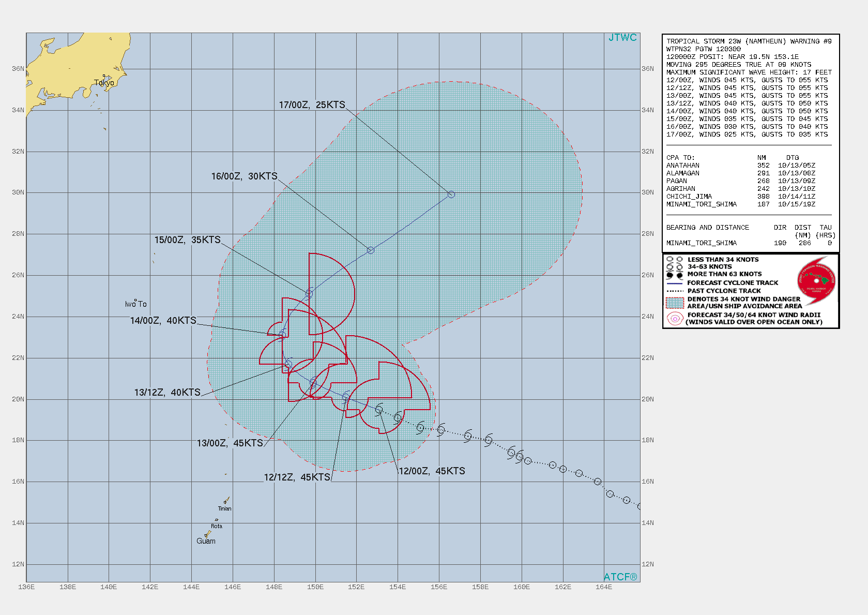Click the dotted past cyclone track legend line
The height and width of the screenshot is (615, 868).
point(675,291)
